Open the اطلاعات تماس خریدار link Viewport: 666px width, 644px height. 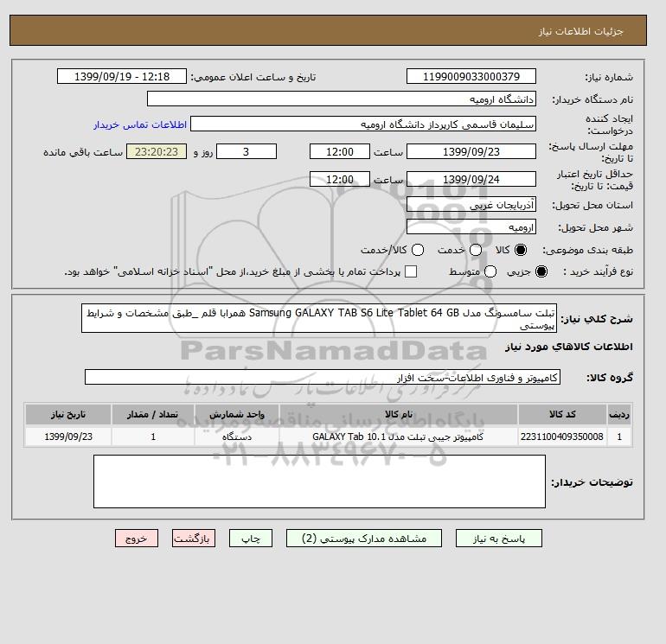click(x=140, y=124)
